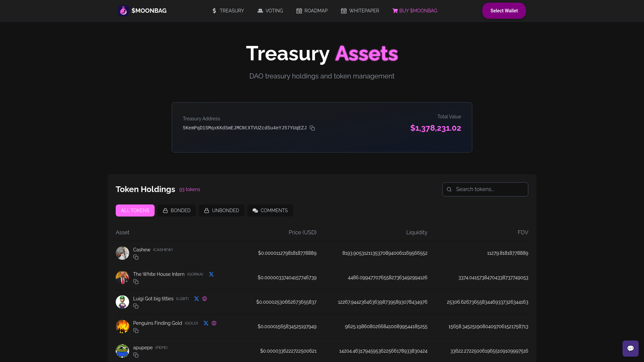Viewport: 644px width, 362px height.
Task: Open the X profile for LGBT token
Action: point(197,299)
